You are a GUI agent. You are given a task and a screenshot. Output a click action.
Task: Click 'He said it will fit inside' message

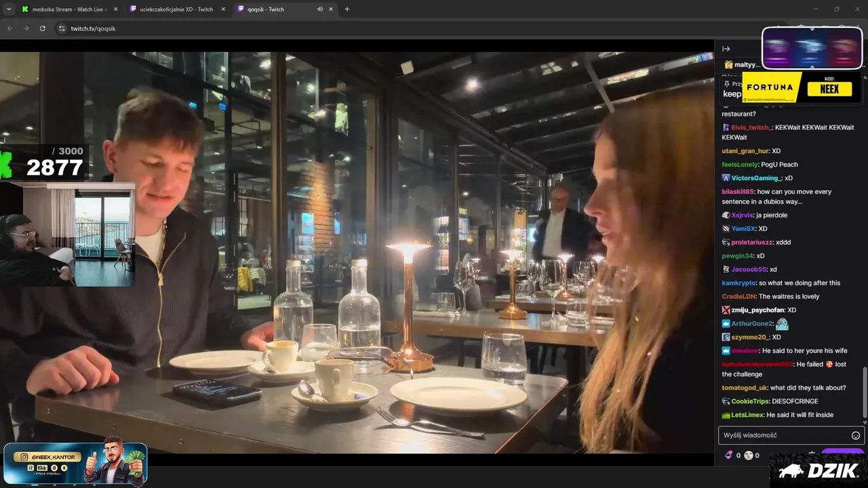[x=800, y=415]
